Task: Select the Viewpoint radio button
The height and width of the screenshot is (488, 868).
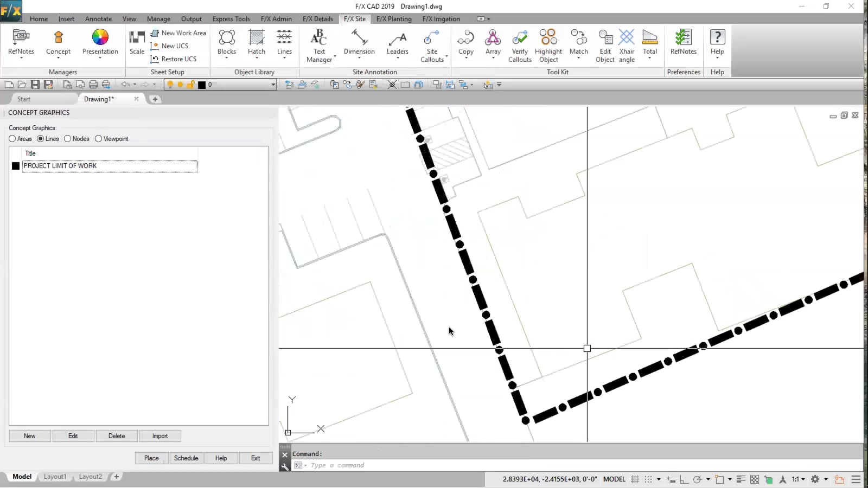Action: click(99, 139)
